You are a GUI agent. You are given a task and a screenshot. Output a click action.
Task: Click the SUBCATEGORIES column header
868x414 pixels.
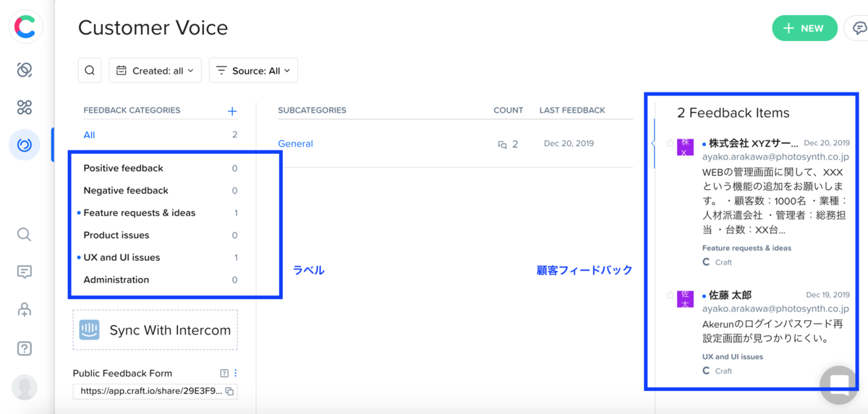coord(312,111)
